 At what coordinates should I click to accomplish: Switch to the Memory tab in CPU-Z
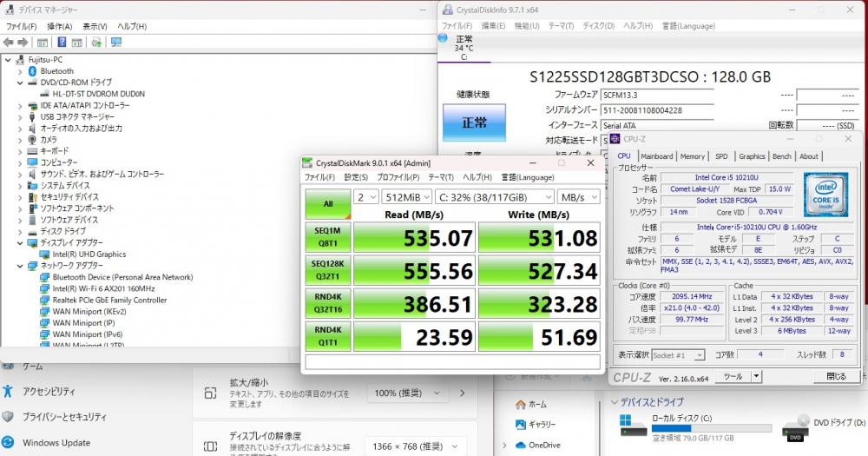692,156
